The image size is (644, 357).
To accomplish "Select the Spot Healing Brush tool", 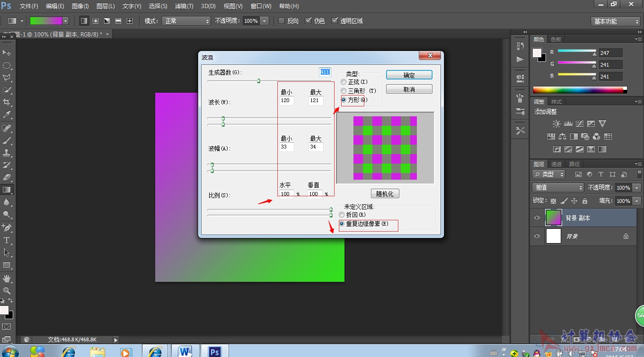I will point(7,129).
